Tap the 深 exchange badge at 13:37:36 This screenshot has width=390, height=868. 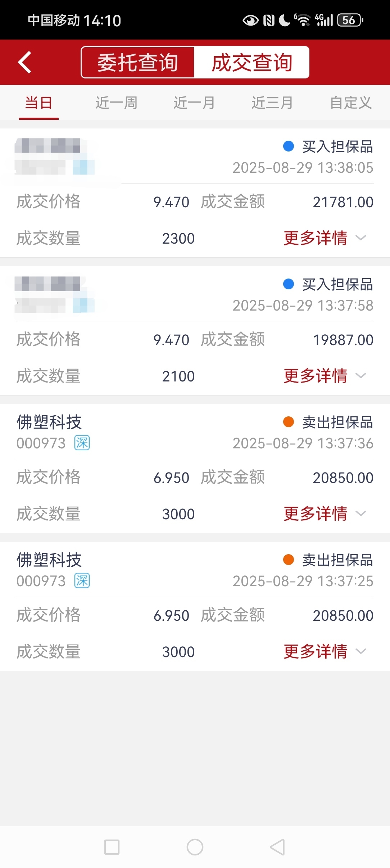pyautogui.click(x=82, y=443)
